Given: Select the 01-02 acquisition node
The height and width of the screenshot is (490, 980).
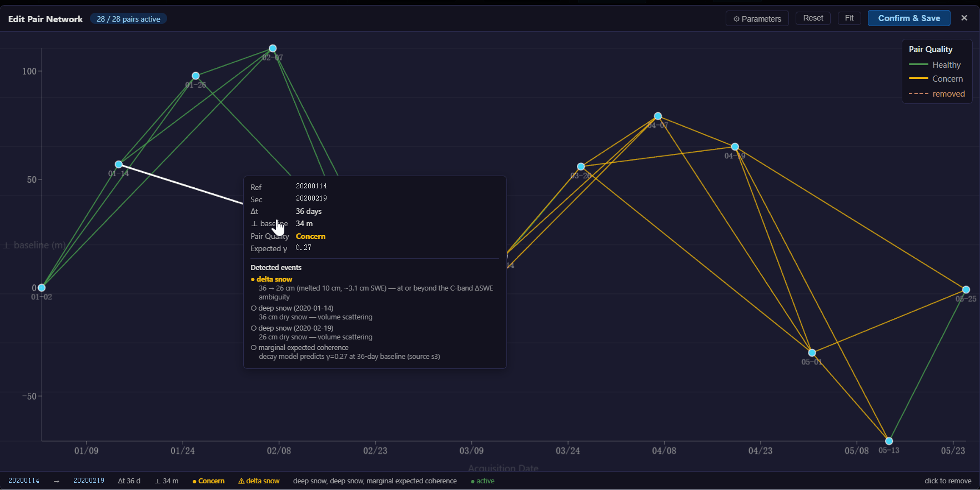Looking at the screenshot, I should pos(42,288).
